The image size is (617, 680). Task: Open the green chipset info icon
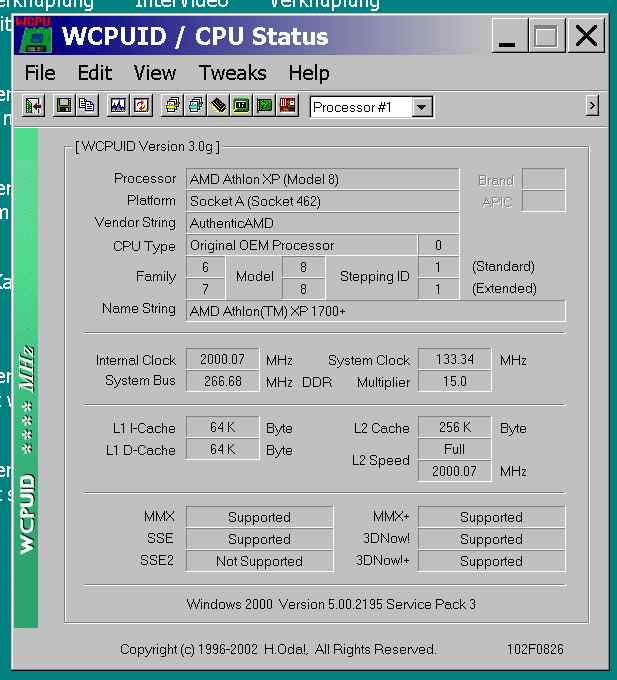[x=241, y=106]
